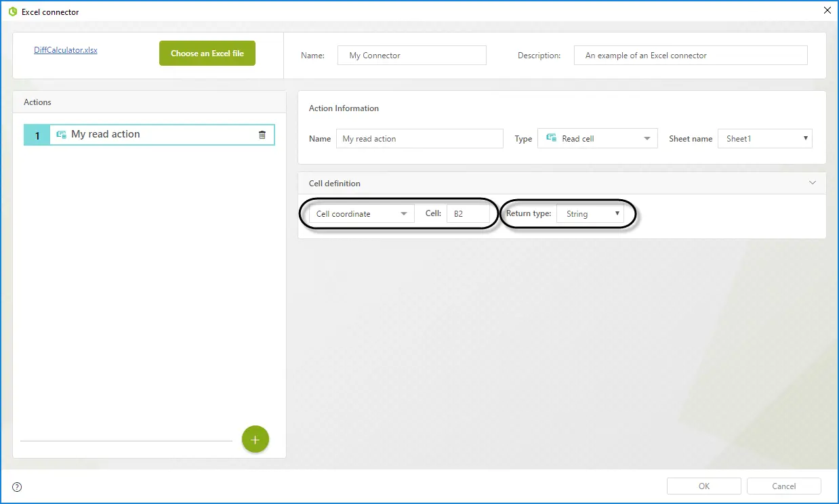The height and width of the screenshot is (504, 839).
Task: Click the Return type label
Action: pyautogui.click(x=529, y=213)
